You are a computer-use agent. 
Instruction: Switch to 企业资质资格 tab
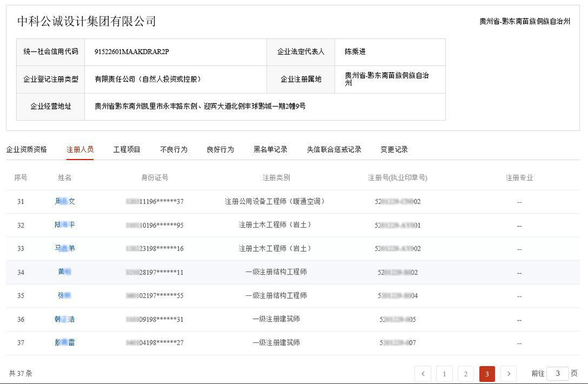pos(26,149)
